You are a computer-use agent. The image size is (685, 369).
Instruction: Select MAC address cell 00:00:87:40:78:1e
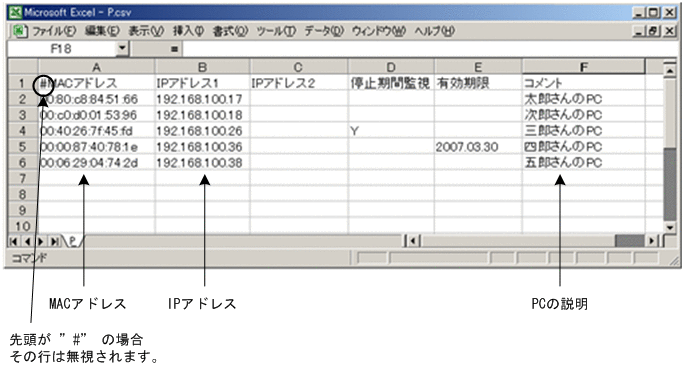(97, 147)
